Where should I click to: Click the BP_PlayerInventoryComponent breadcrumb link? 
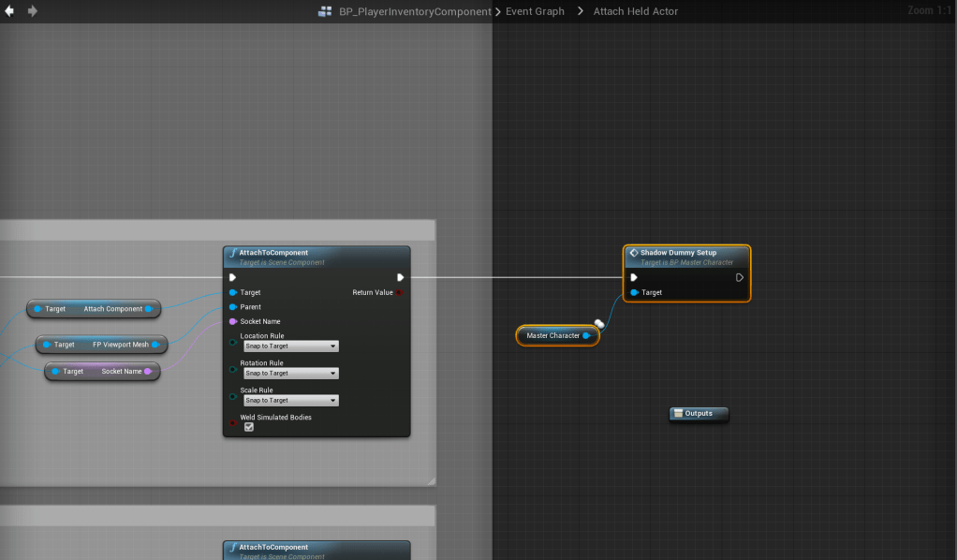pos(415,11)
